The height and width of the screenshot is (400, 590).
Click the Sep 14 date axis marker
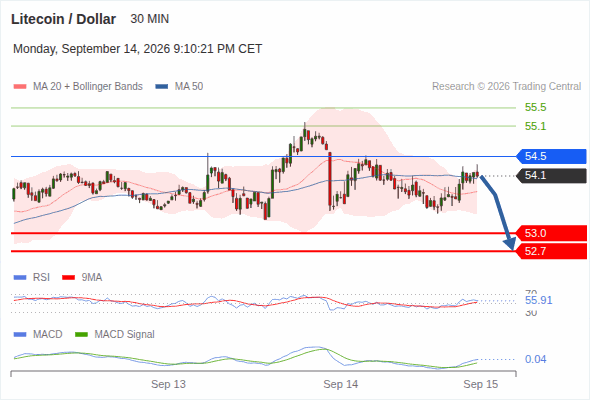tap(341, 384)
